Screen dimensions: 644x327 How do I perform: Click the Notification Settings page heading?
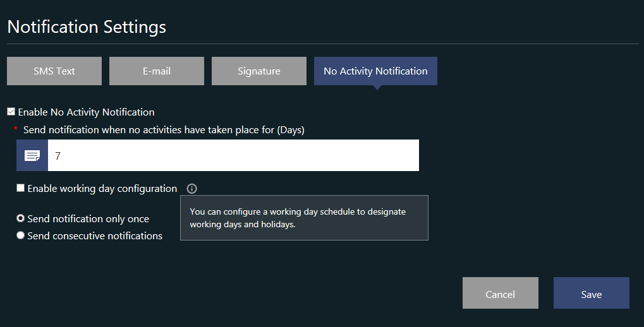click(87, 27)
